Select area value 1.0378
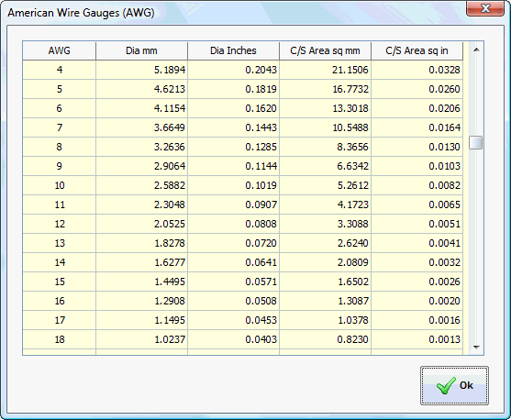This screenshot has height=420, width=511. pos(326,320)
